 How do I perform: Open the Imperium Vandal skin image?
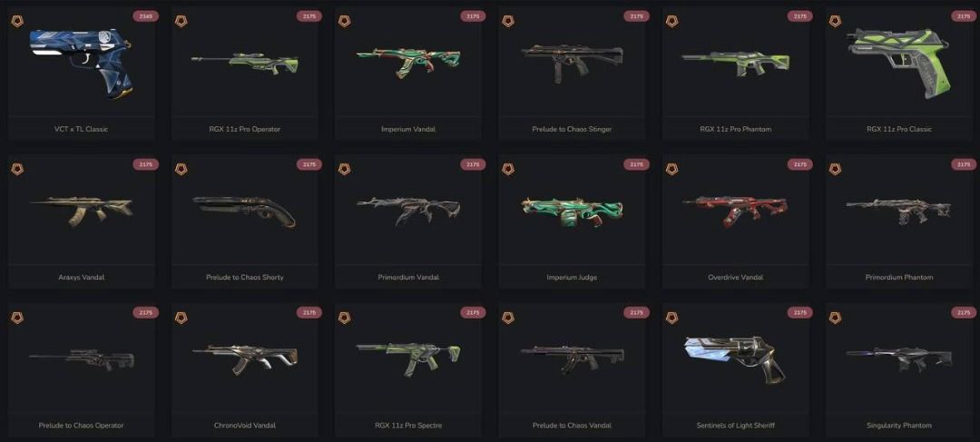tap(408, 62)
